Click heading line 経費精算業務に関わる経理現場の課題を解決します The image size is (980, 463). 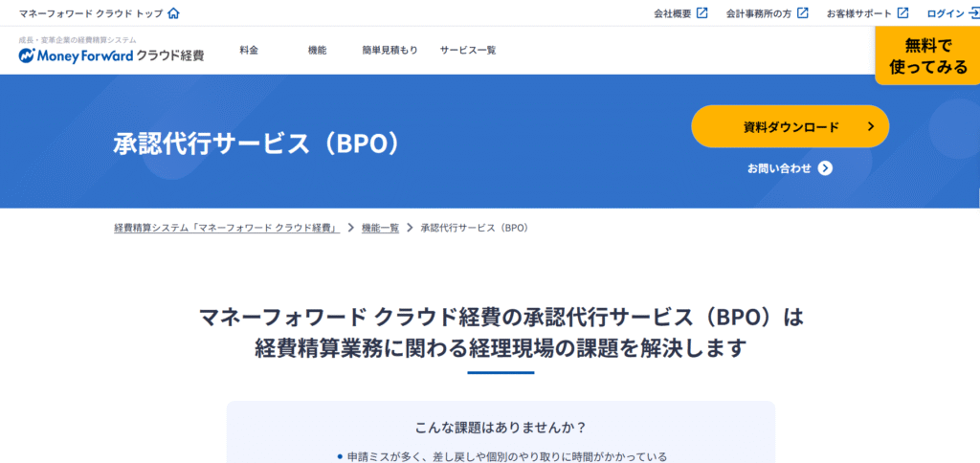coord(501,347)
